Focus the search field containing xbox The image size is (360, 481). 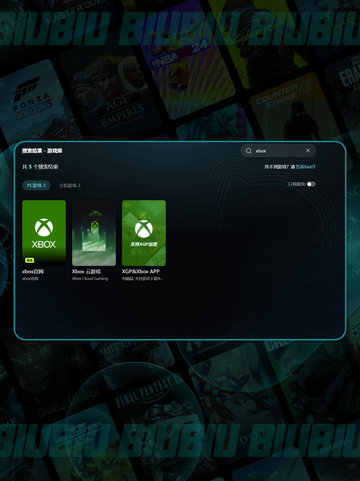pos(278,151)
